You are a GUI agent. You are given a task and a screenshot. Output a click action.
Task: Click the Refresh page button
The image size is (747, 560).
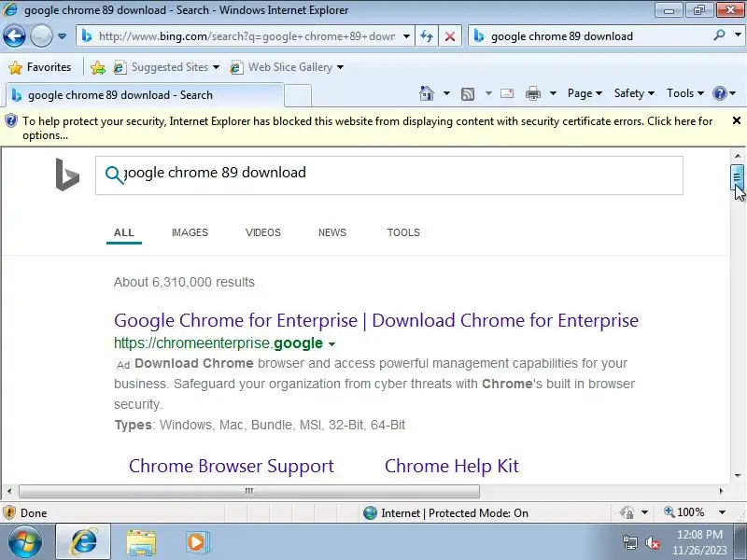[427, 36]
